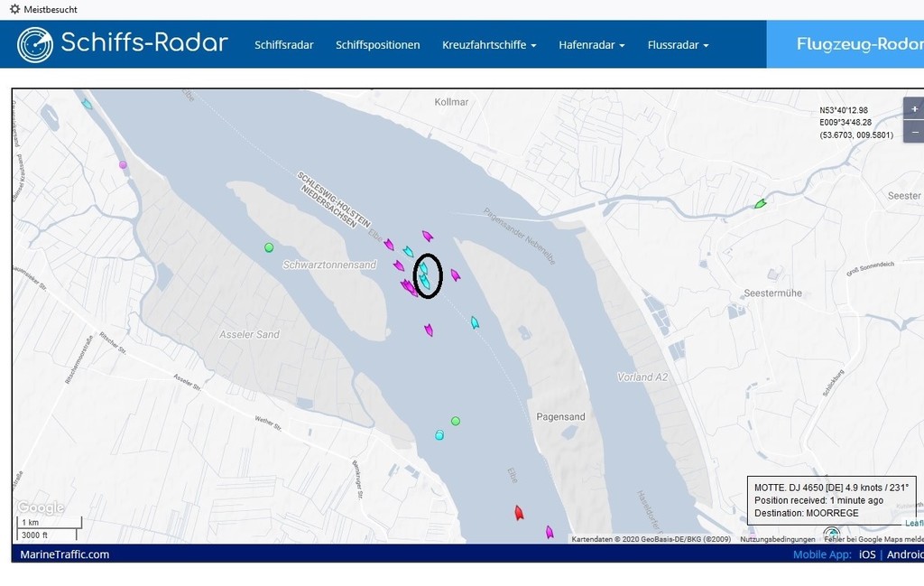This screenshot has width=924, height=586.
Task: Select the magenta ship beside the upper Elbe label
Action: pyautogui.click(x=389, y=244)
